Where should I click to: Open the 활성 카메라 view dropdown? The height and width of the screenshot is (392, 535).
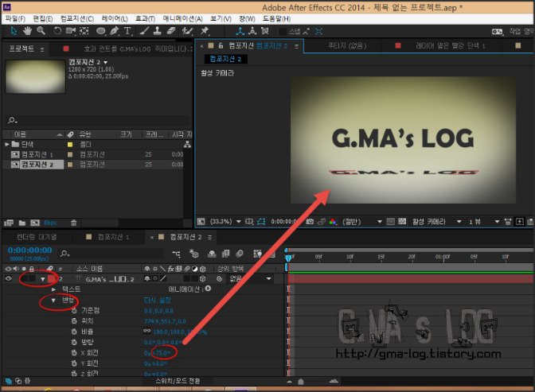437,222
